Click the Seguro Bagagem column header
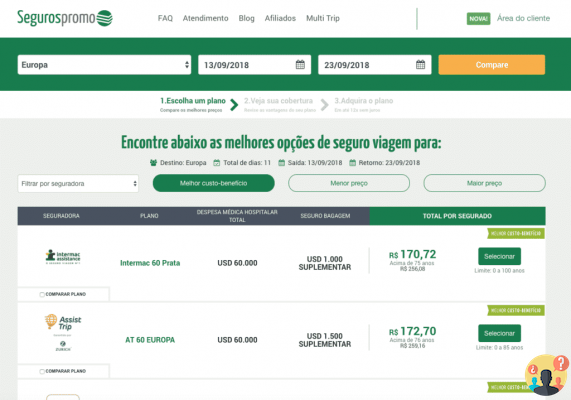 (x=325, y=216)
